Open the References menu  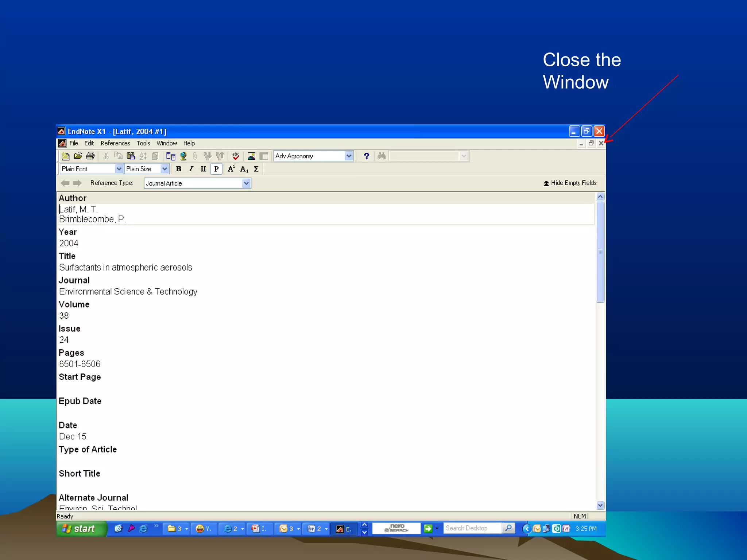pyautogui.click(x=115, y=143)
